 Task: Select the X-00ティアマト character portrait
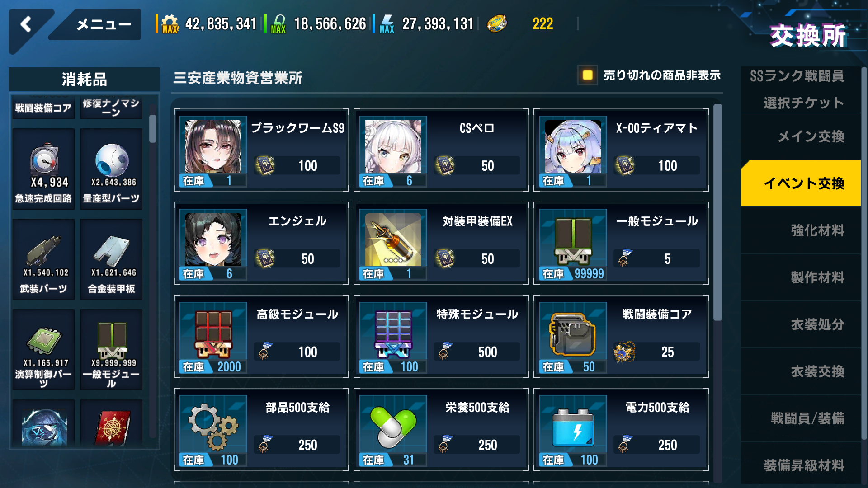(x=573, y=147)
